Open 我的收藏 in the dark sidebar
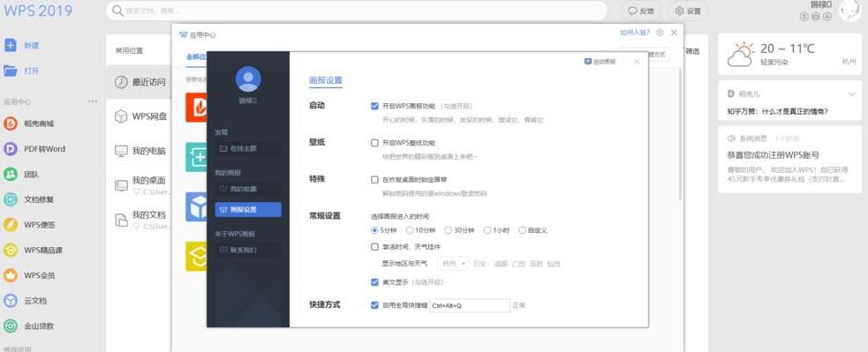Viewport: 868px width, 352px height. click(x=248, y=189)
